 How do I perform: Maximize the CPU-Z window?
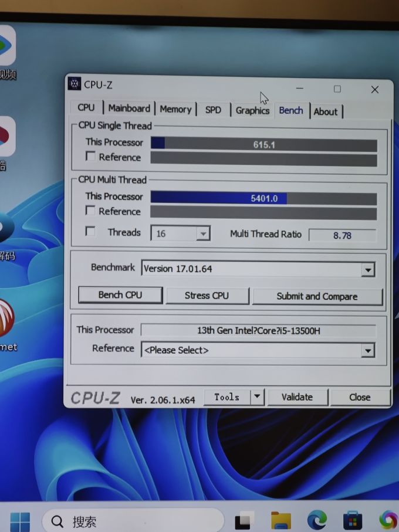click(x=337, y=89)
